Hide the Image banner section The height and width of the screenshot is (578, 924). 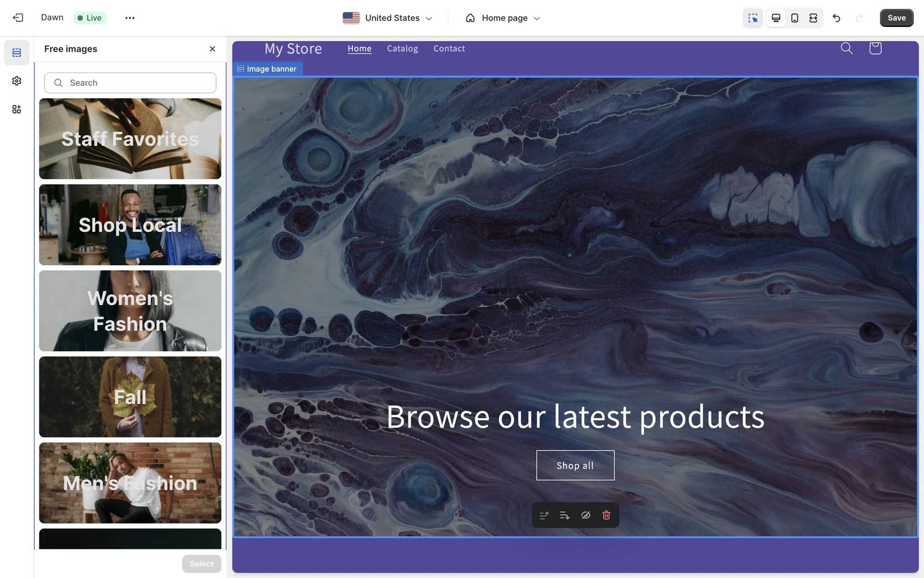586,515
